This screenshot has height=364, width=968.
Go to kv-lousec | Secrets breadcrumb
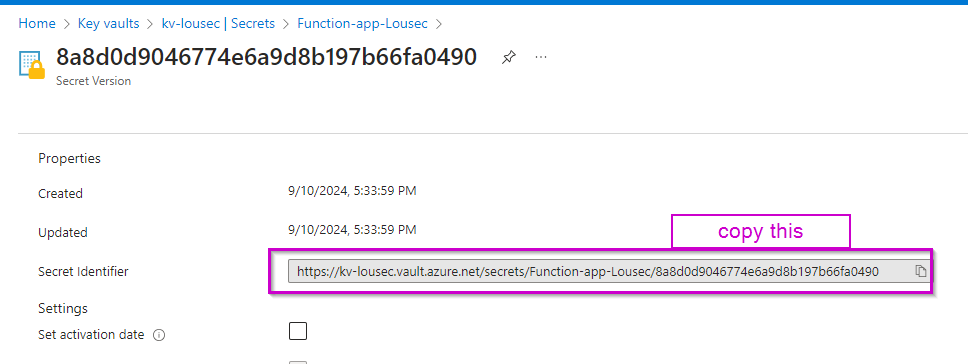[218, 24]
